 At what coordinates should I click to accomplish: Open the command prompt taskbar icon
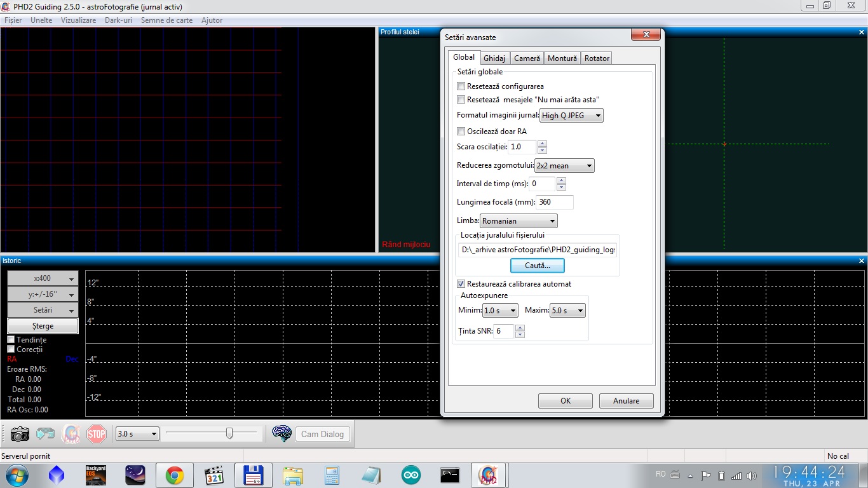click(450, 475)
